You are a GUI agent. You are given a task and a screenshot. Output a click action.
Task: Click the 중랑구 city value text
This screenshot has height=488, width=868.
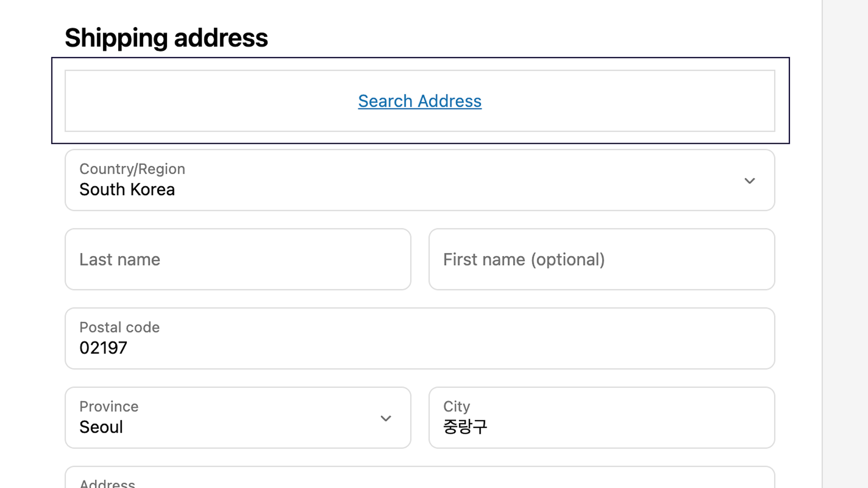point(465,427)
